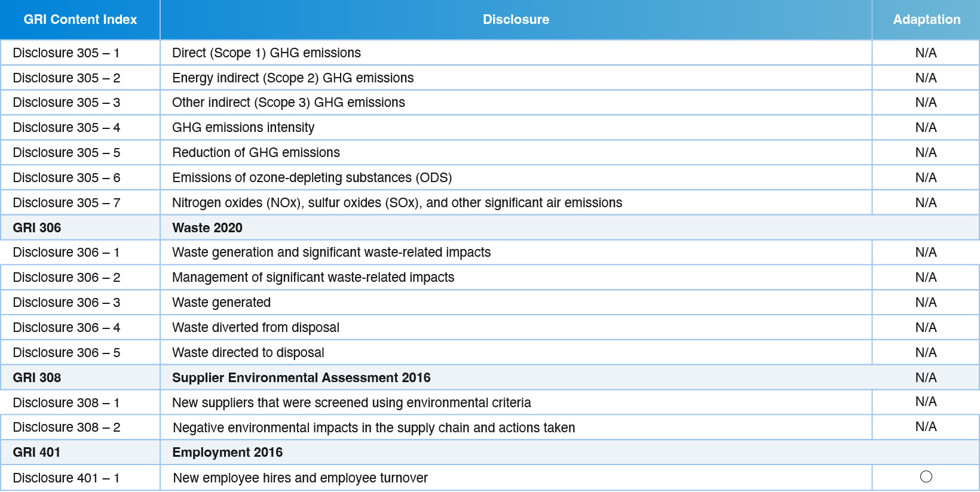Click New employee hires and employee turnover
Screen dimensions: 980x492
(x=300, y=478)
